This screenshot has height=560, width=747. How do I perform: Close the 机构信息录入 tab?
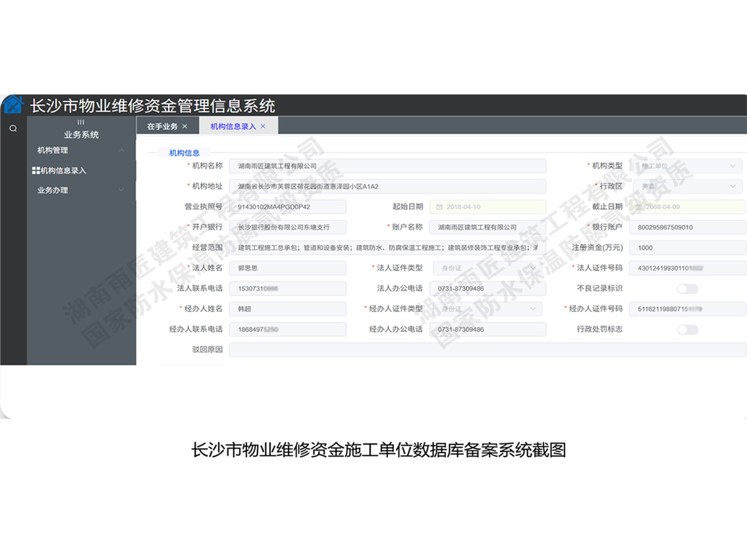point(263,126)
